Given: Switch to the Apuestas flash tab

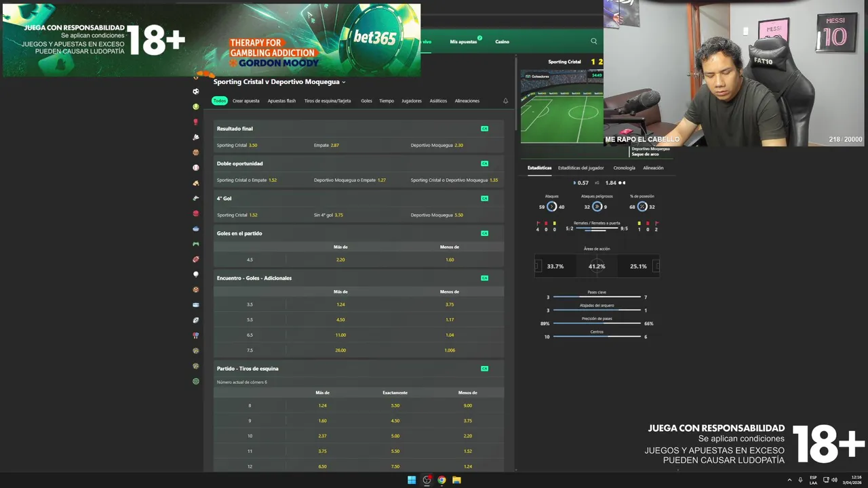Looking at the screenshot, I should coord(281,101).
